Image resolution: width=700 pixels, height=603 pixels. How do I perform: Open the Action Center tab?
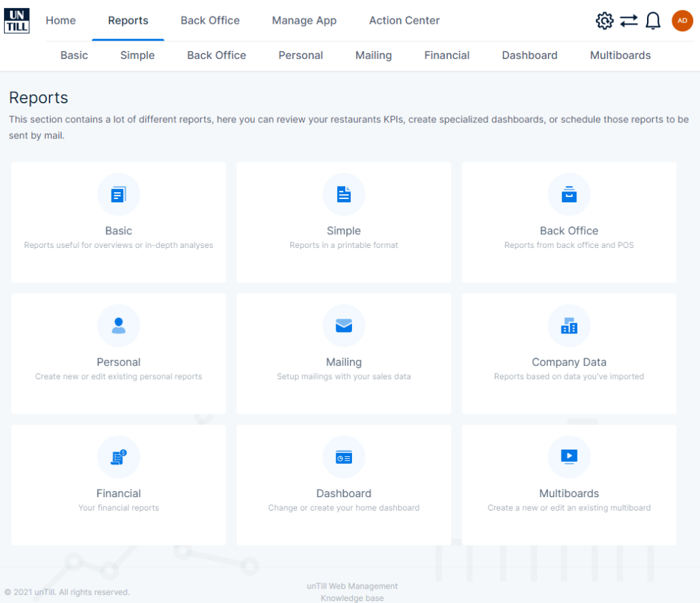click(x=404, y=20)
